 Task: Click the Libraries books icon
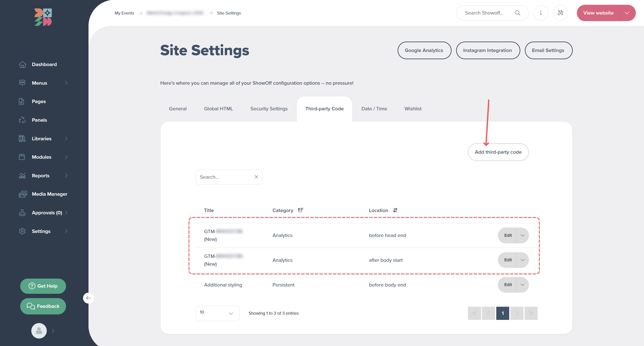(x=22, y=138)
